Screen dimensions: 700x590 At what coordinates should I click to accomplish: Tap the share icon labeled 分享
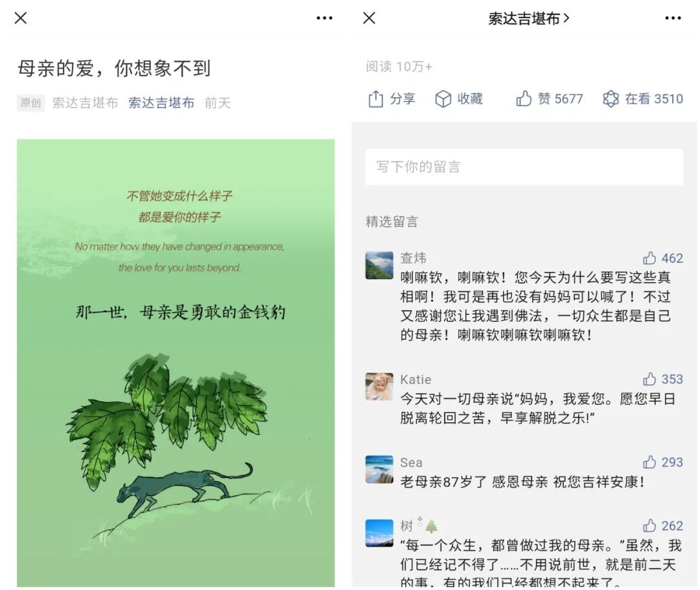(375, 99)
